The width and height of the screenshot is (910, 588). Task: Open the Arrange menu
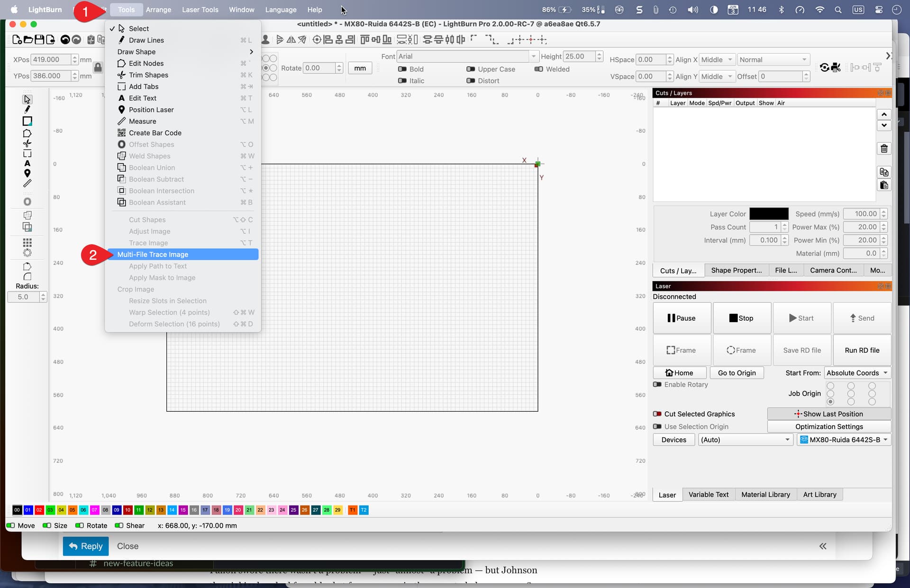(x=158, y=9)
